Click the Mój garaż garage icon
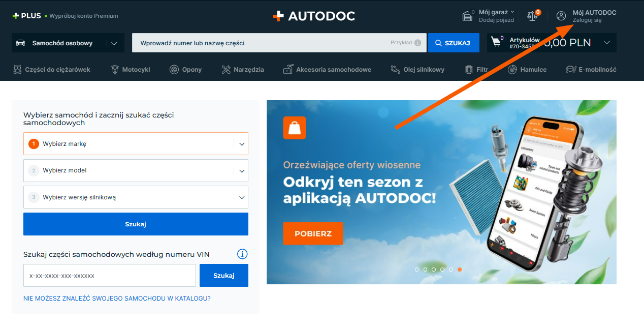The width and height of the screenshot is (644, 326). pos(467,16)
